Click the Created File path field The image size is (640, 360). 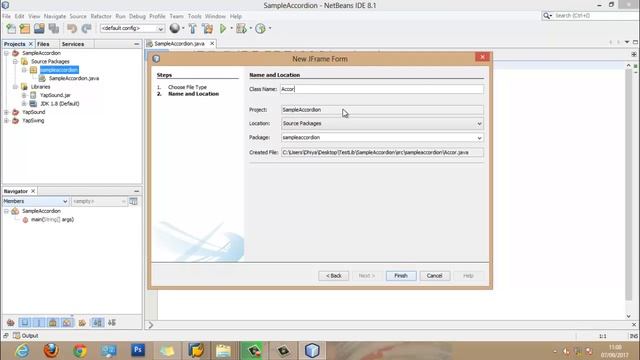point(382,153)
